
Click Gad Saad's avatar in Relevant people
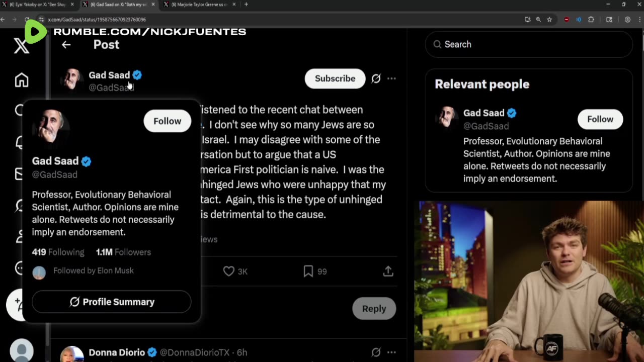pyautogui.click(x=447, y=118)
